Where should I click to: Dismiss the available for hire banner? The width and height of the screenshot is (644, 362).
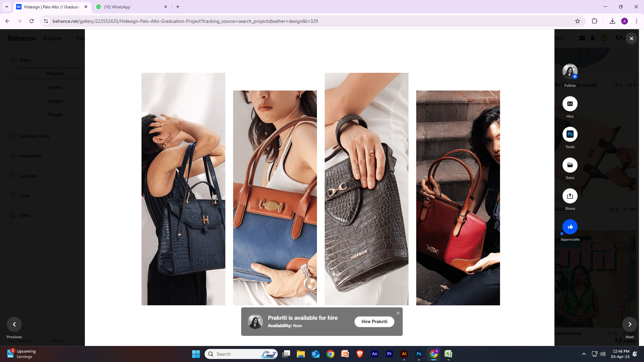point(398,313)
